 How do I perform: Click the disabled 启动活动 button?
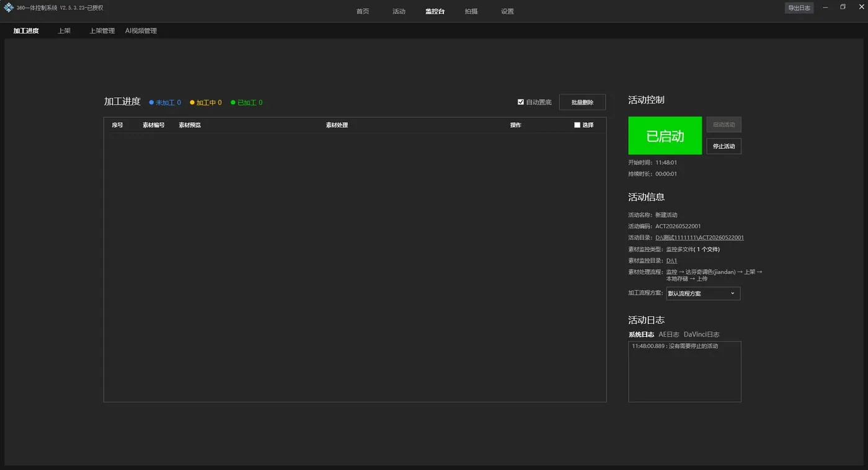[x=724, y=125]
